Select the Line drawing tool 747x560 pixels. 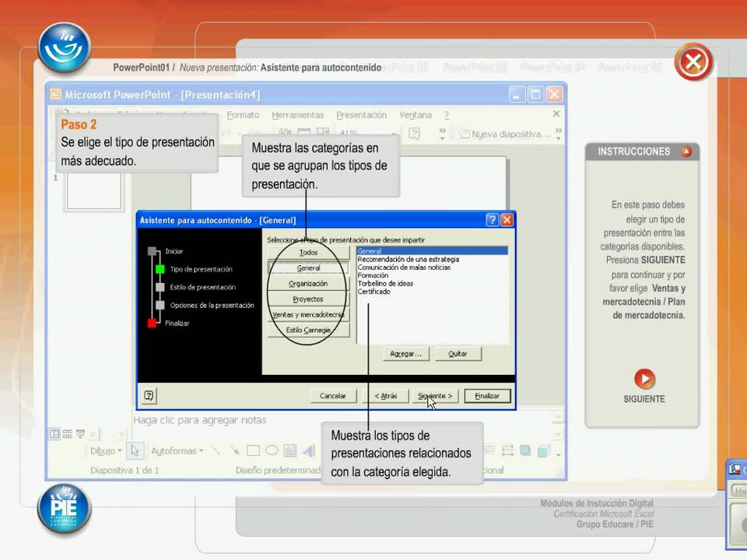216,450
